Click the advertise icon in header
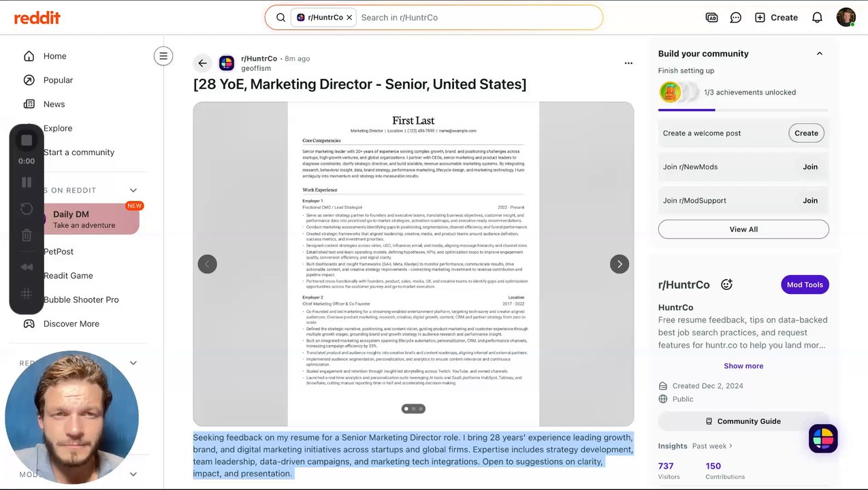 click(x=711, y=18)
